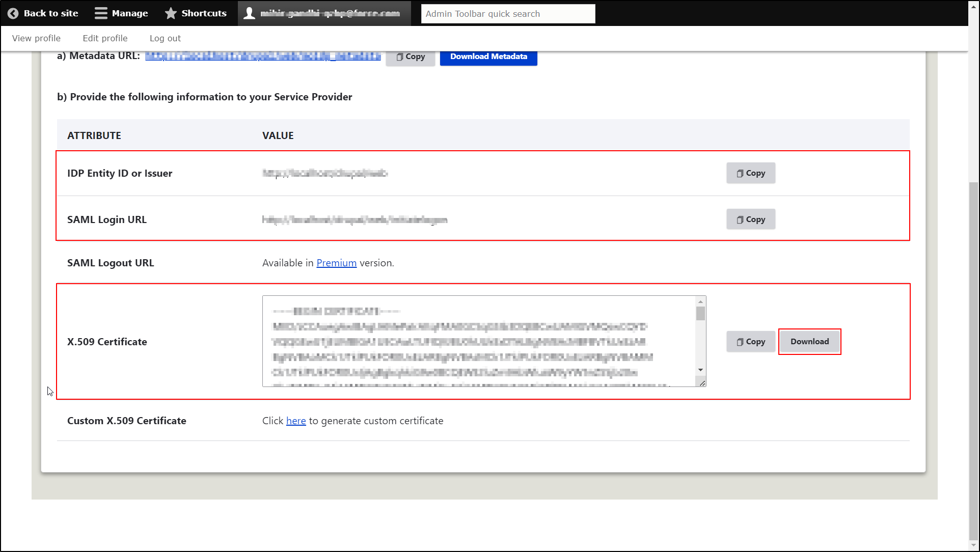980x552 pixels.
Task: Copy the SAML Login URL value
Action: [750, 219]
